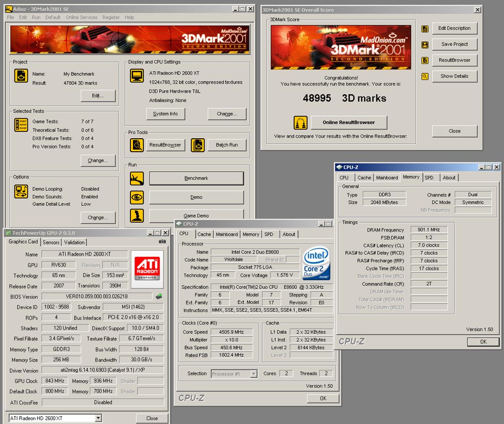Click the Game Demo button
The image size is (504, 424).
(x=196, y=216)
